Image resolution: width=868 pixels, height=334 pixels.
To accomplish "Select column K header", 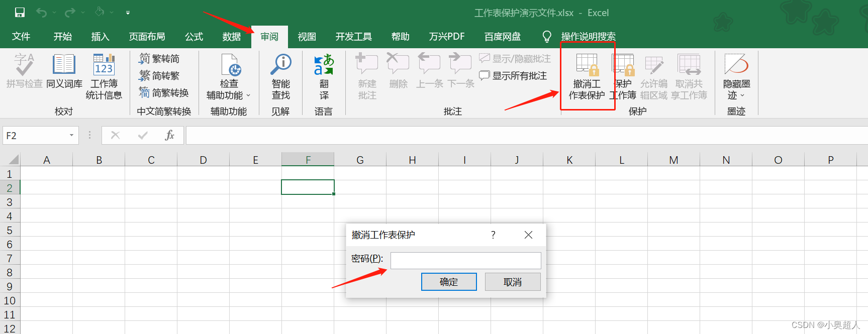I will pyautogui.click(x=569, y=160).
